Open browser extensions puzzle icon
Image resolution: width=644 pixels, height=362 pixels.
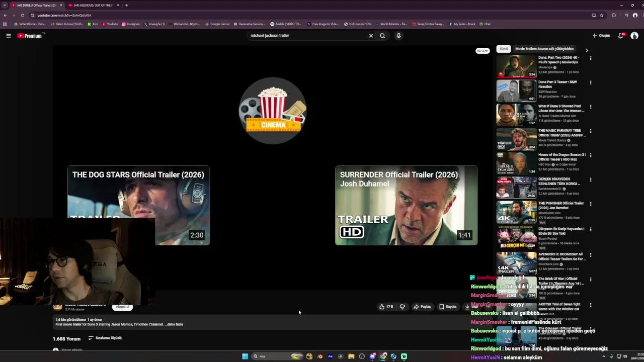click(614, 15)
